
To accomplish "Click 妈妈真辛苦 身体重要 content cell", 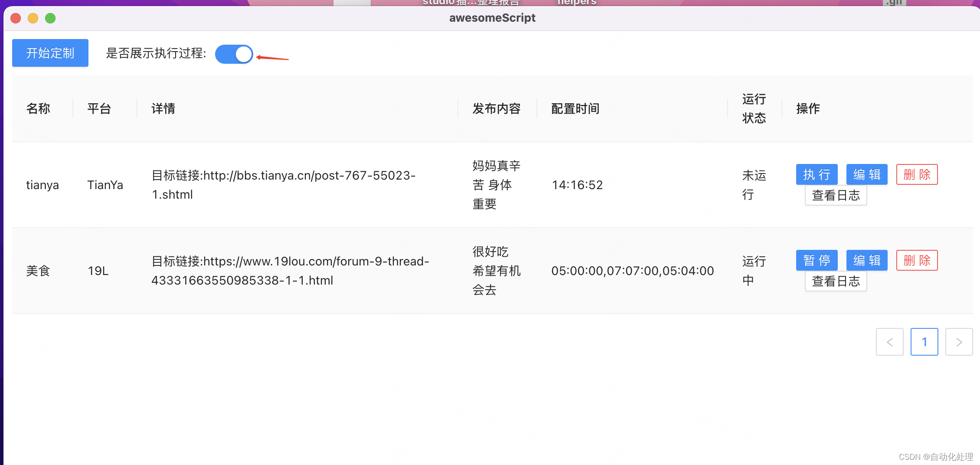I will (497, 185).
